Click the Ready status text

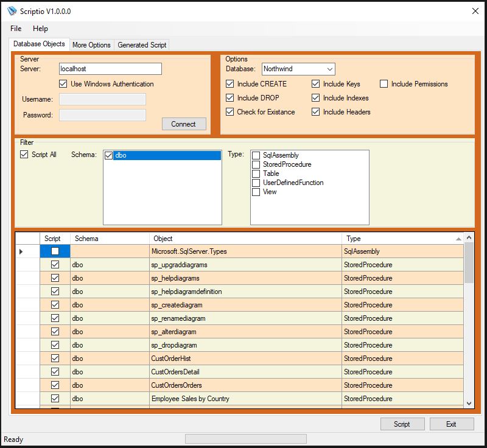point(13,439)
